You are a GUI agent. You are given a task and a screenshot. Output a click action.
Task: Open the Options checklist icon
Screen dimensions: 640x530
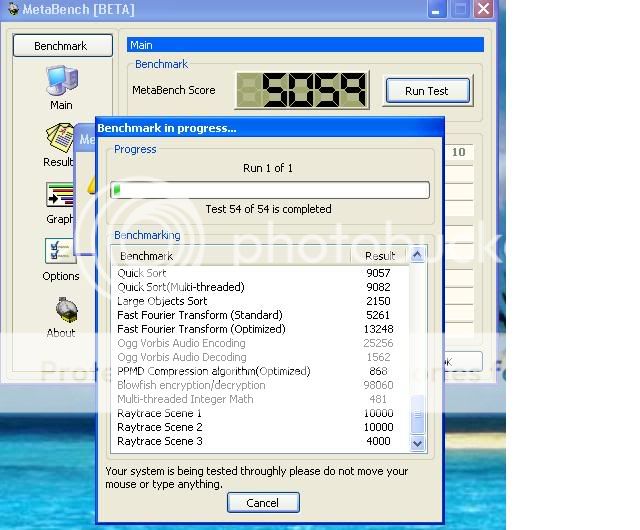60,252
